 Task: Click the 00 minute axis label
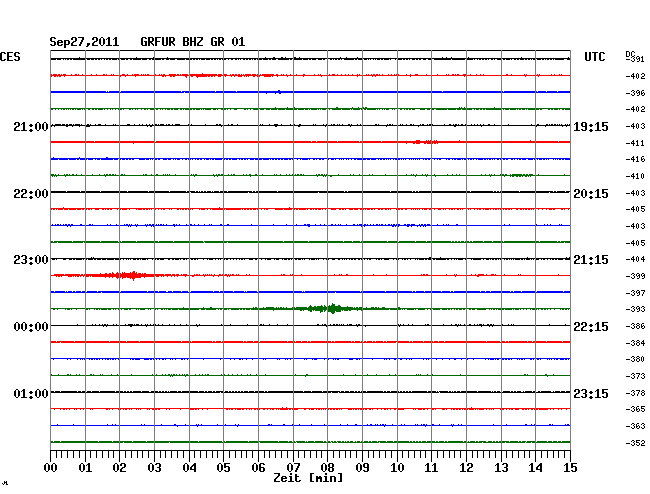(x=51, y=467)
